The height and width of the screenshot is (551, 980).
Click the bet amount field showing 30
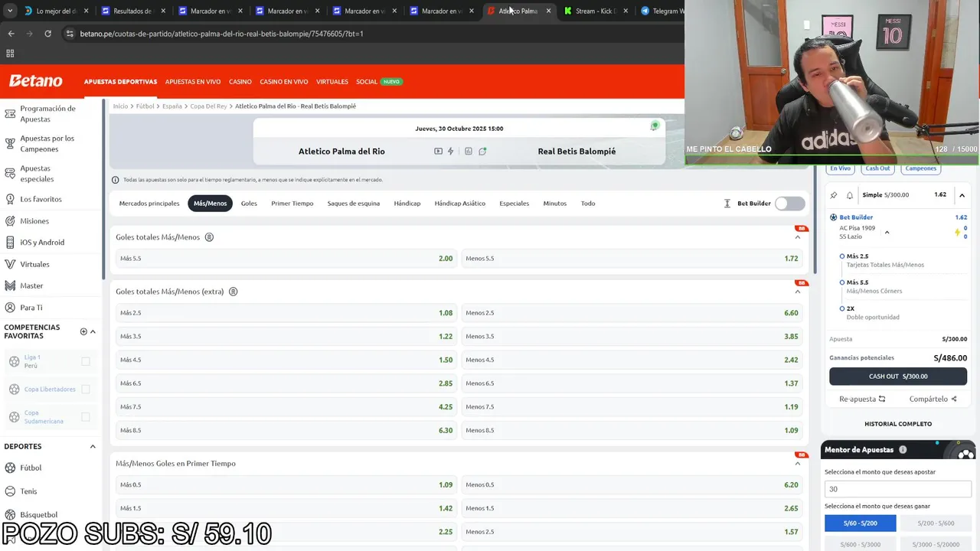(897, 489)
